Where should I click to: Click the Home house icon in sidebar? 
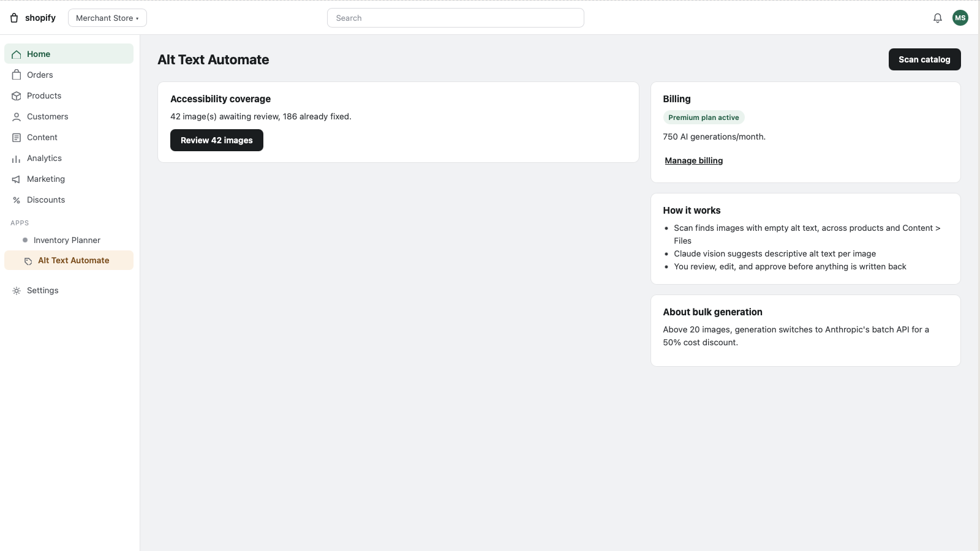[17, 54]
